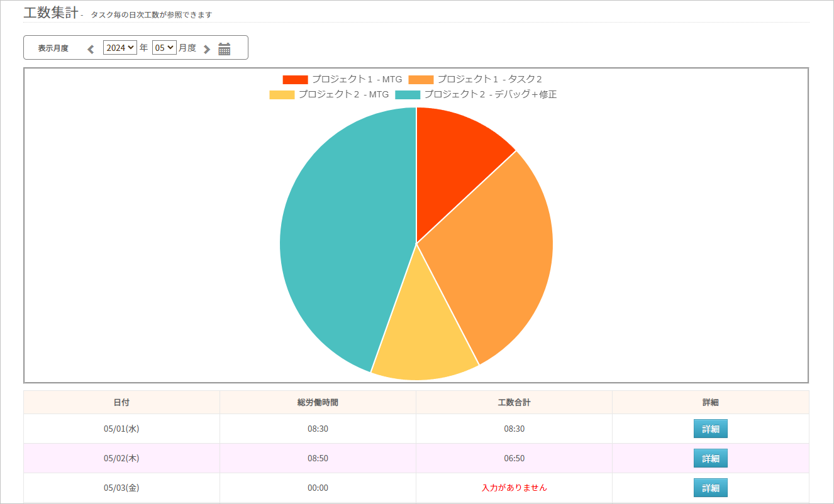Click the 工数合計 column header

(x=514, y=402)
